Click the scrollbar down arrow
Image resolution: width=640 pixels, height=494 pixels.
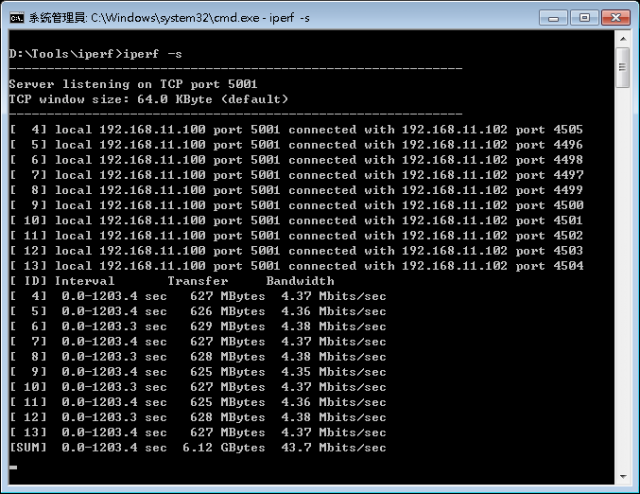[623, 476]
